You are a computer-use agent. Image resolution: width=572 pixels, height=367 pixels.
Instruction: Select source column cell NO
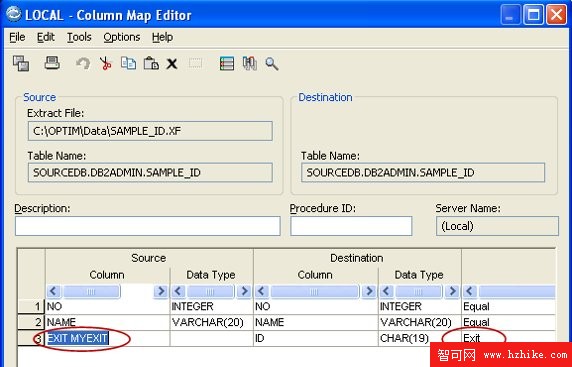(x=108, y=306)
